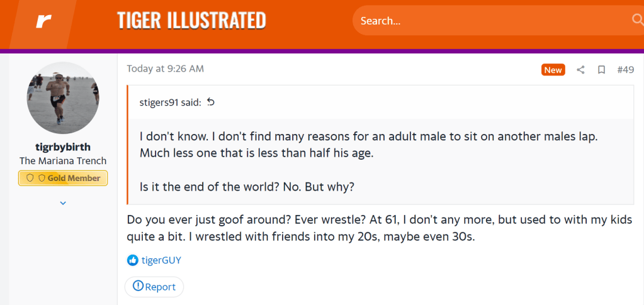Toggle the bookmark for this post
The height and width of the screenshot is (305, 644).
tap(601, 70)
